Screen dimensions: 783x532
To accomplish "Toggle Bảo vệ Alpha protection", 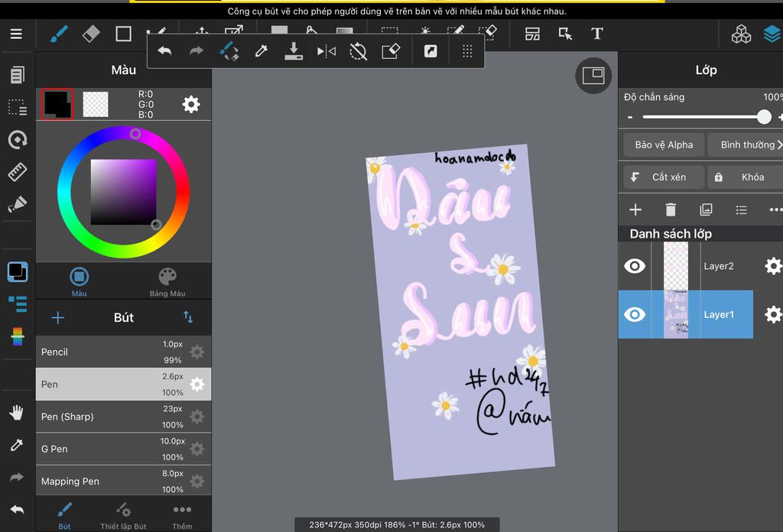I will (x=664, y=144).
